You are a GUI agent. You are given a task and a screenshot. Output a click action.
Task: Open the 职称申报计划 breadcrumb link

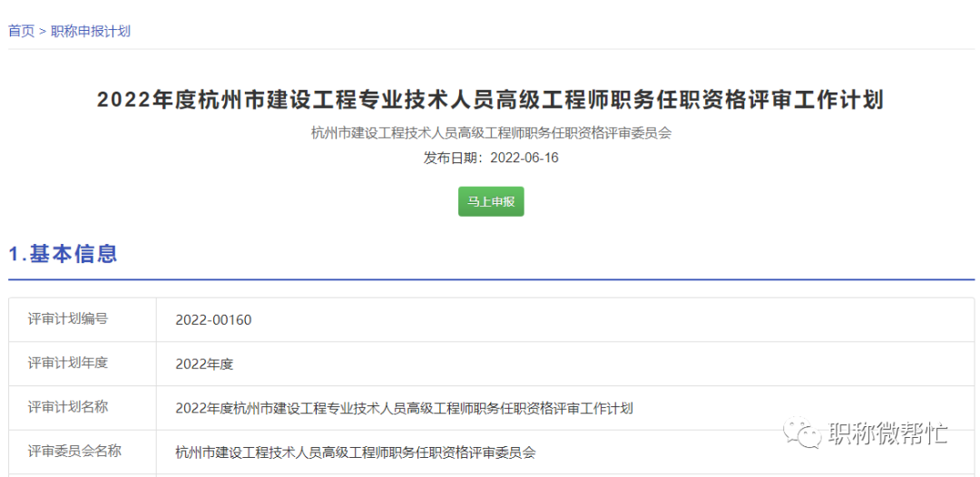pos(91,31)
